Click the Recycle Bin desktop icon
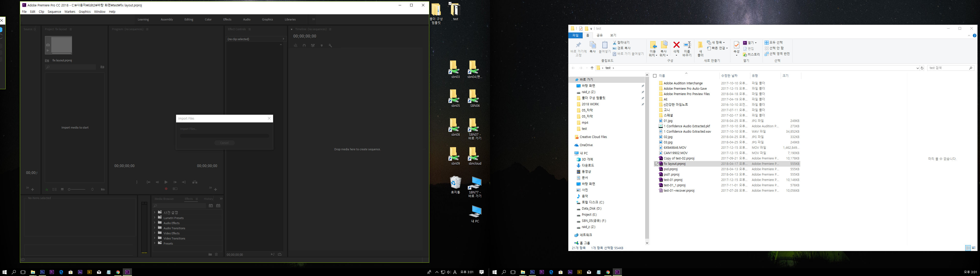 point(455,185)
